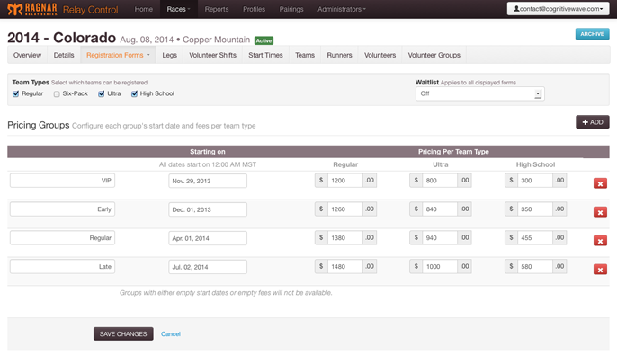The image size is (617, 364).
Task: Edit the VIP group name field
Action: [x=63, y=181]
